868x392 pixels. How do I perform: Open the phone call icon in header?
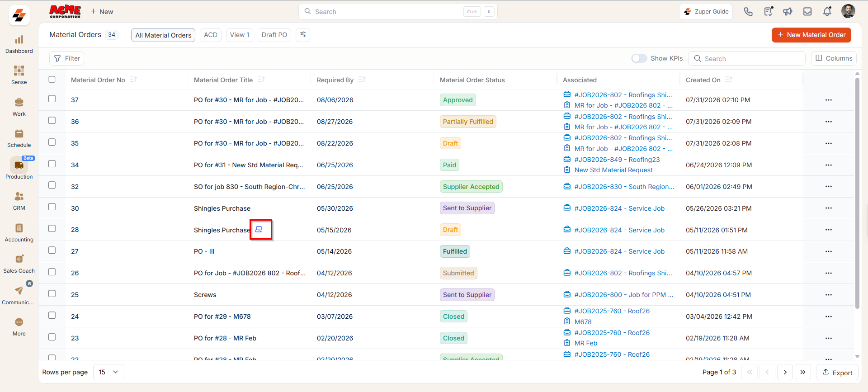748,12
